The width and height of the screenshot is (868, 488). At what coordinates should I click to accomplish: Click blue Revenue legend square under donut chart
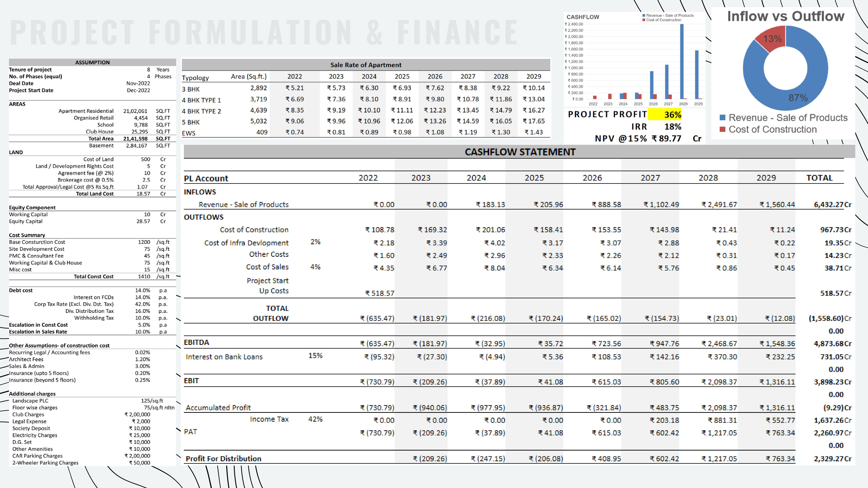(x=722, y=118)
